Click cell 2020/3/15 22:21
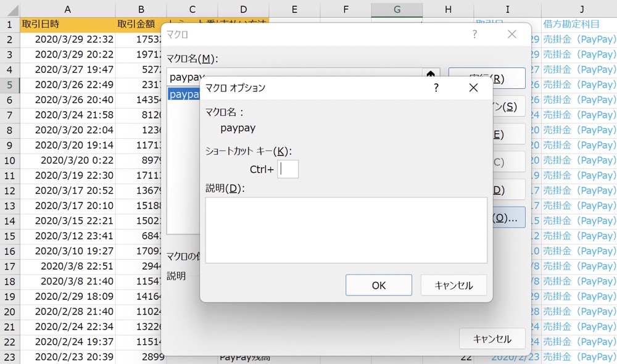The image size is (617, 364). point(68,221)
